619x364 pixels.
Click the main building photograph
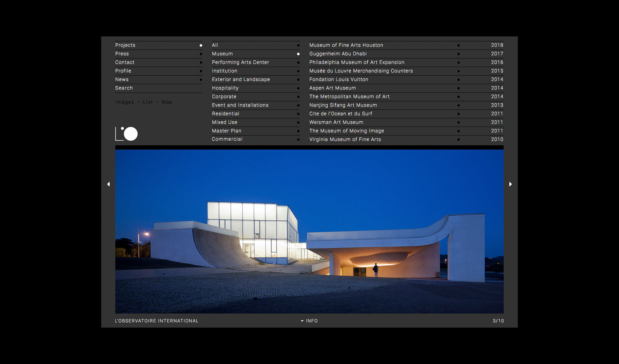pos(309,232)
